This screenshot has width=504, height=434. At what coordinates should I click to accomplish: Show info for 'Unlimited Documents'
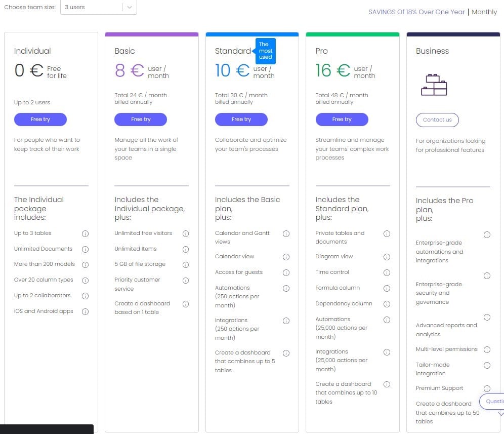point(85,249)
